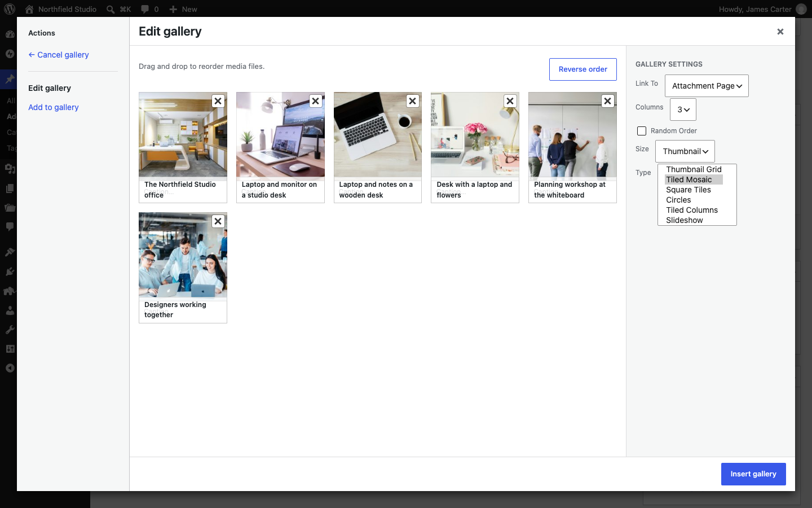The width and height of the screenshot is (812, 508).
Task: Open Appearance brush icon in sidebar
Action: [x=10, y=252]
